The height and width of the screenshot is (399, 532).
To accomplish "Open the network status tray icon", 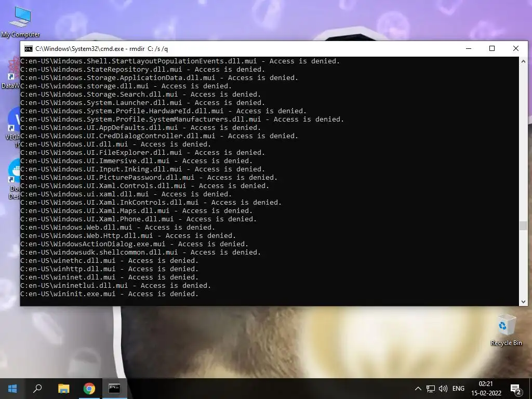I will click(x=431, y=389).
